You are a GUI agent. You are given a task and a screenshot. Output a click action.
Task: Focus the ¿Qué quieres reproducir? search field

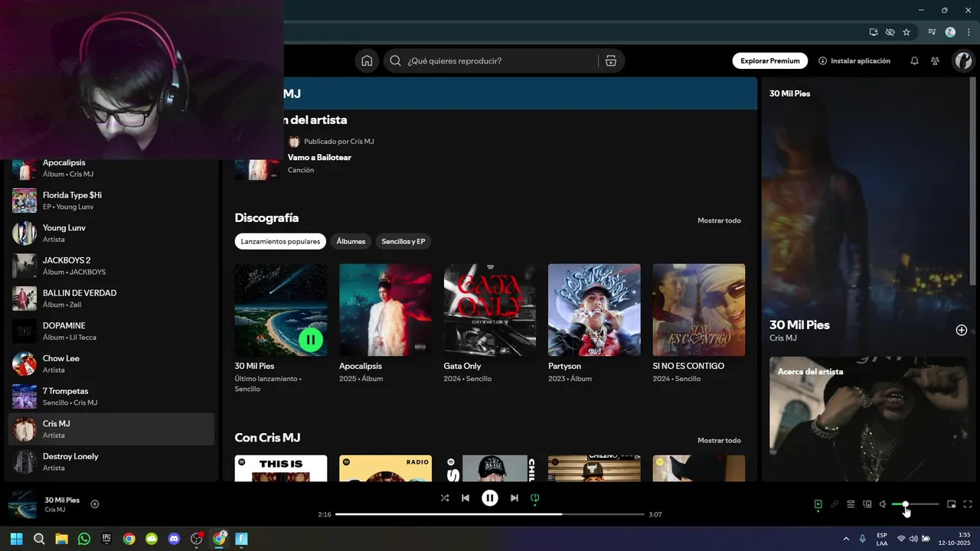tap(500, 60)
